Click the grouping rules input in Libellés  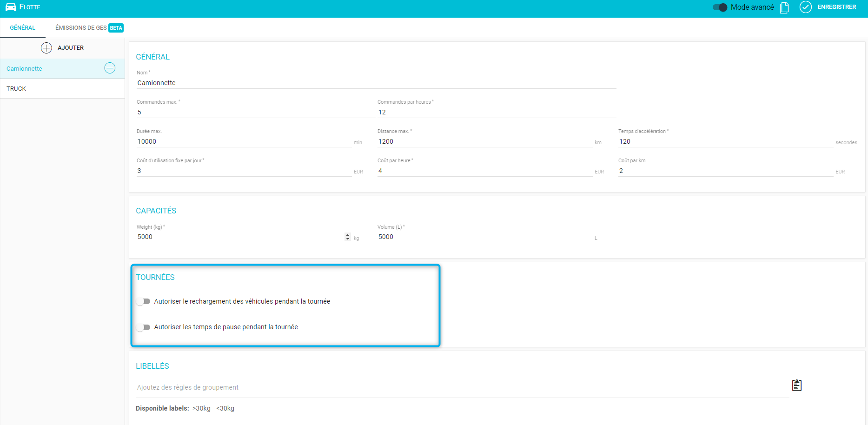pos(463,387)
